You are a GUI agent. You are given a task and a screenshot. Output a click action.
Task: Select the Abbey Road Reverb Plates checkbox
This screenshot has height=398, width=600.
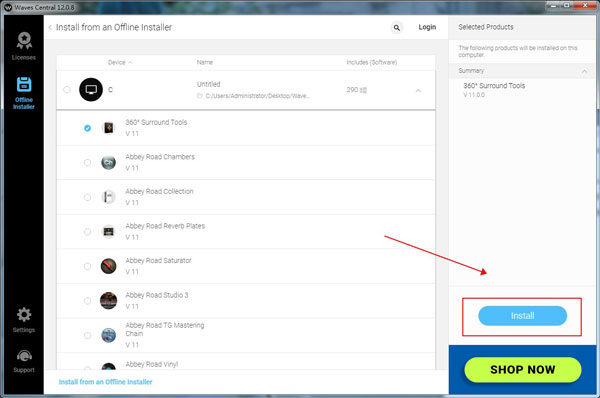[88, 232]
